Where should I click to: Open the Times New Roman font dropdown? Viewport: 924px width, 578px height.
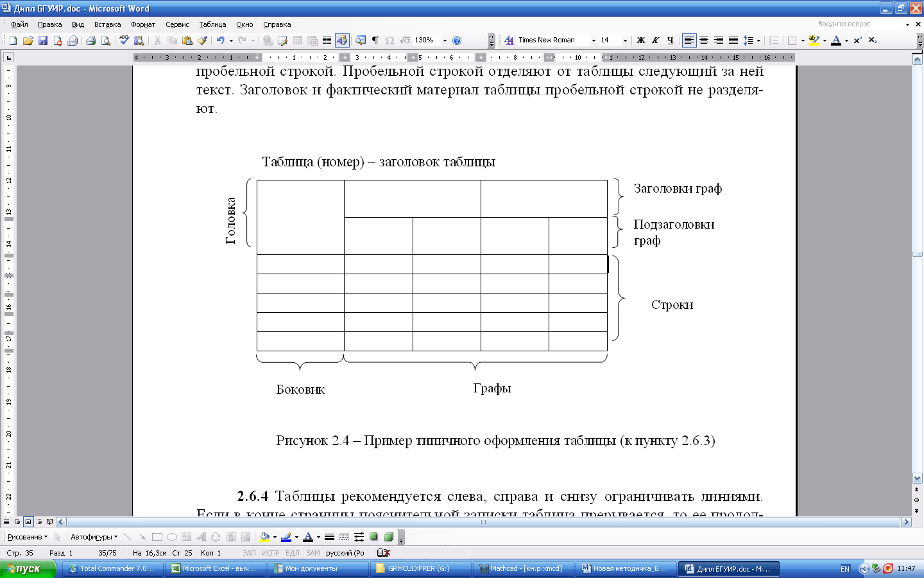point(594,40)
